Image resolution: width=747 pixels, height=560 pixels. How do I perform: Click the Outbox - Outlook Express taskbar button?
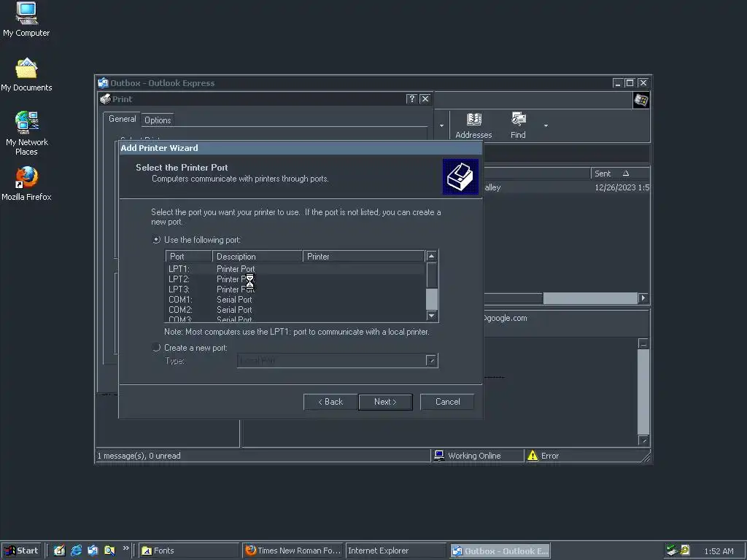coord(500,551)
